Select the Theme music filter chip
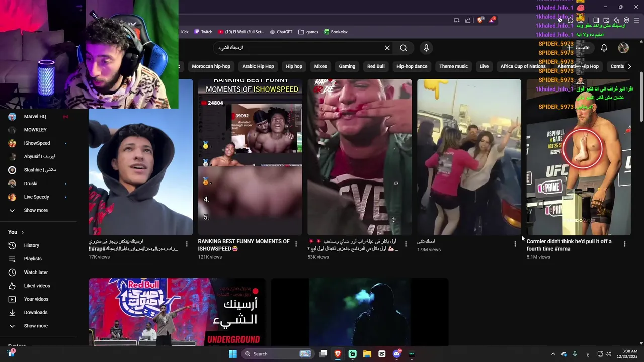This screenshot has height=362, width=644. (x=453, y=66)
